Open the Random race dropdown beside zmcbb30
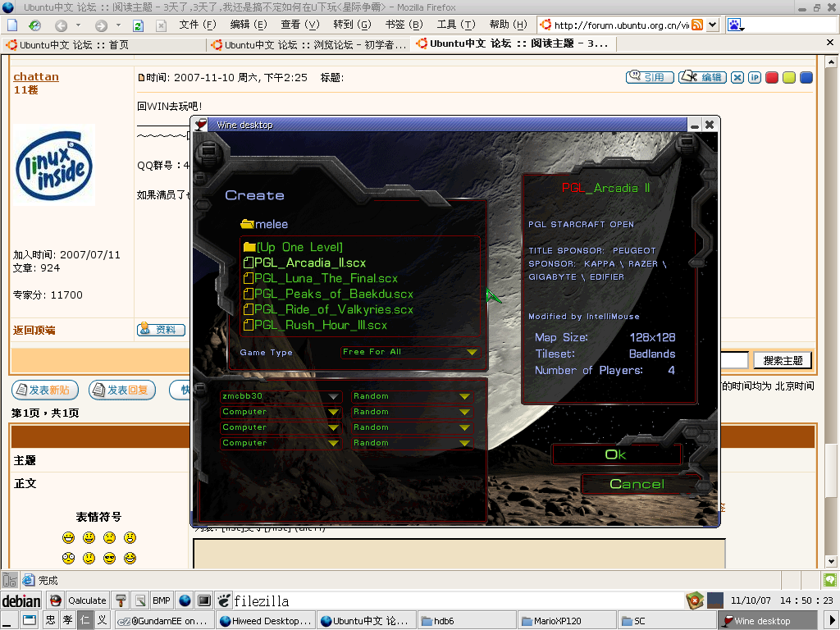The height and width of the screenshot is (630, 840). [412, 396]
